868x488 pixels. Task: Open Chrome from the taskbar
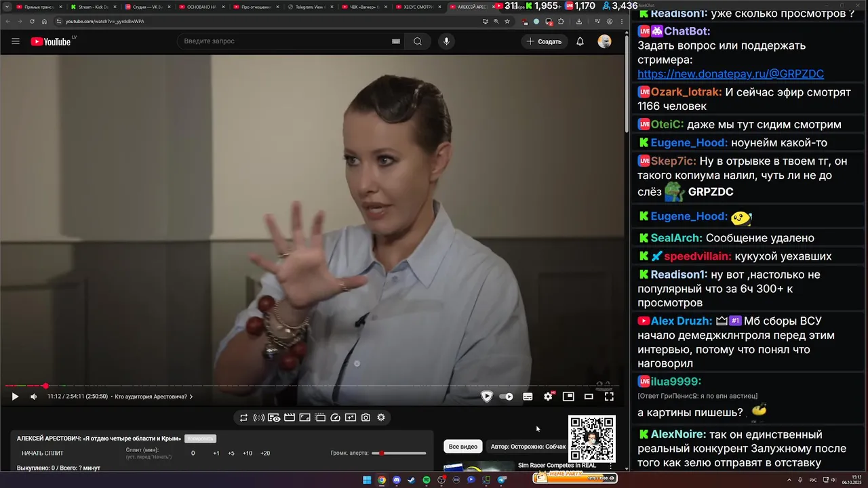[x=382, y=480]
